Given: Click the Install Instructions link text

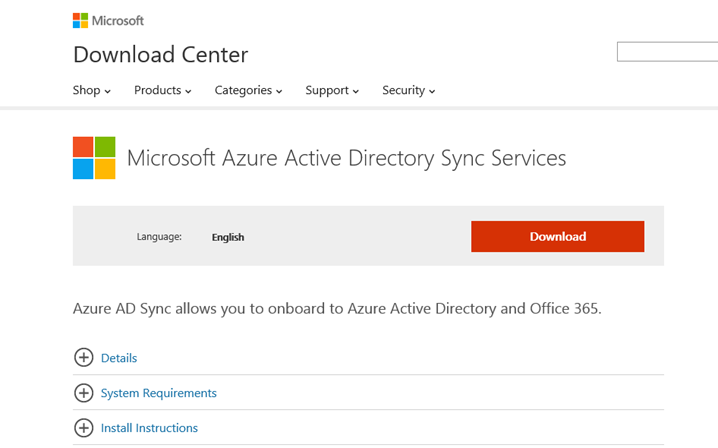Looking at the screenshot, I should pyautogui.click(x=149, y=428).
